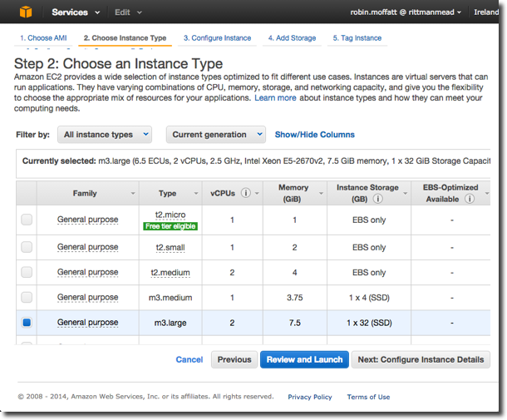Open the Edit menu in the header
The width and height of the screenshot is (507, 420).
pyautogui.click(x=127, y=12)
